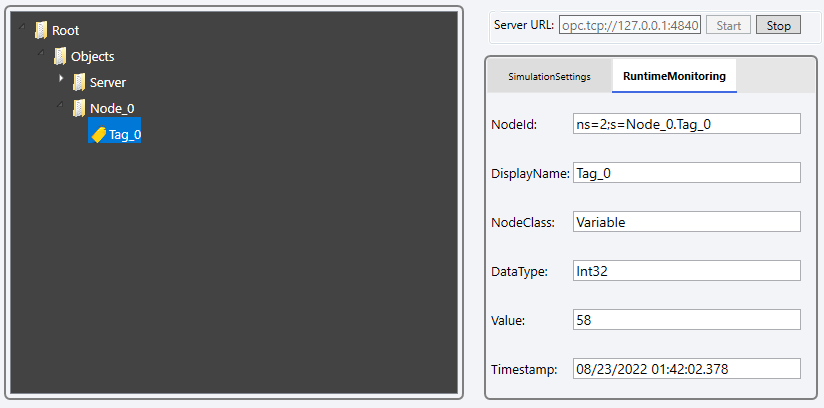Collapse the Root tree node
This screenshot has width=824, height=408.
pyautogui.click(x=22, y=27)
